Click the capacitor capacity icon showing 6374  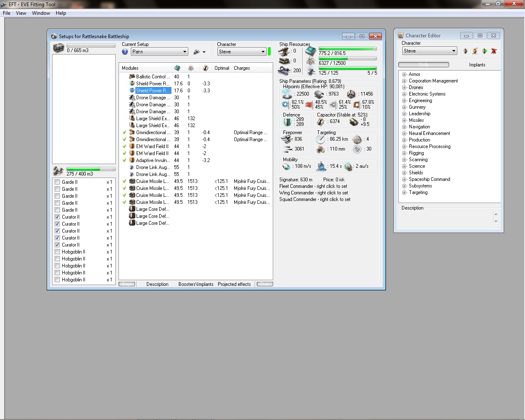click(x=320, y=122)
